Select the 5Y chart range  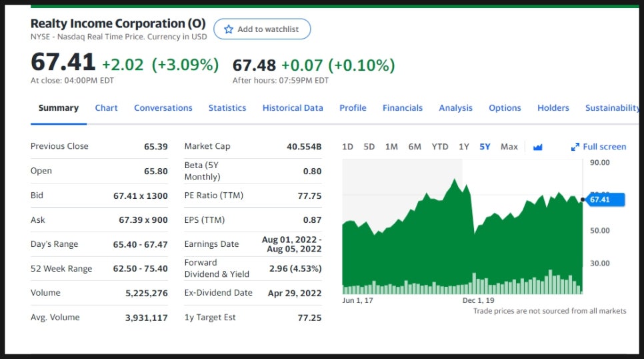(x=485, y=147)
